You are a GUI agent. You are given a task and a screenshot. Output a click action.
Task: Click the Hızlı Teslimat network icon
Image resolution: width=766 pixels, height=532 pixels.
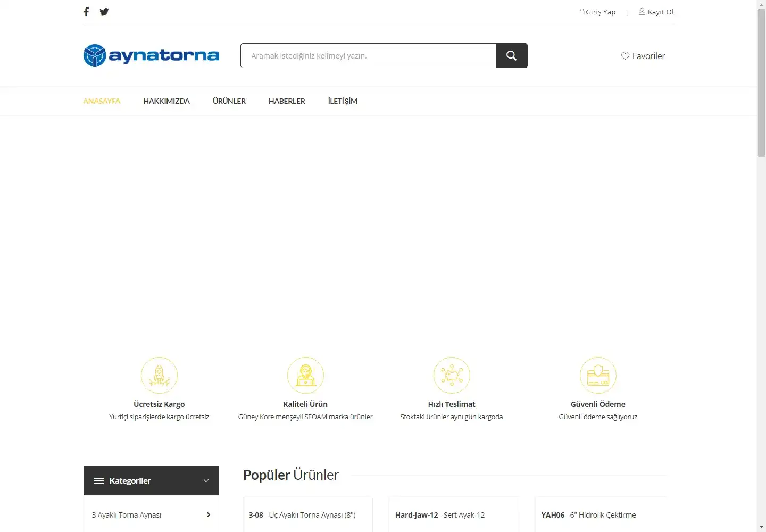click(452, 375)
